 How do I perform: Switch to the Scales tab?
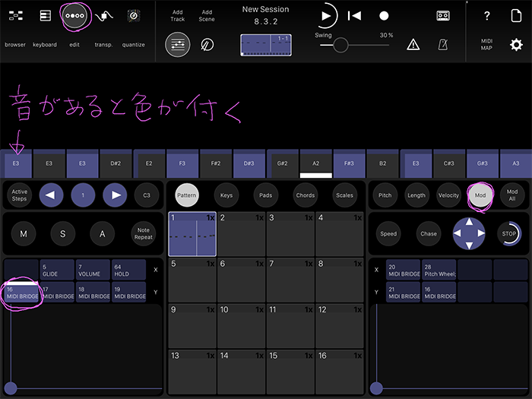[345, 195]
